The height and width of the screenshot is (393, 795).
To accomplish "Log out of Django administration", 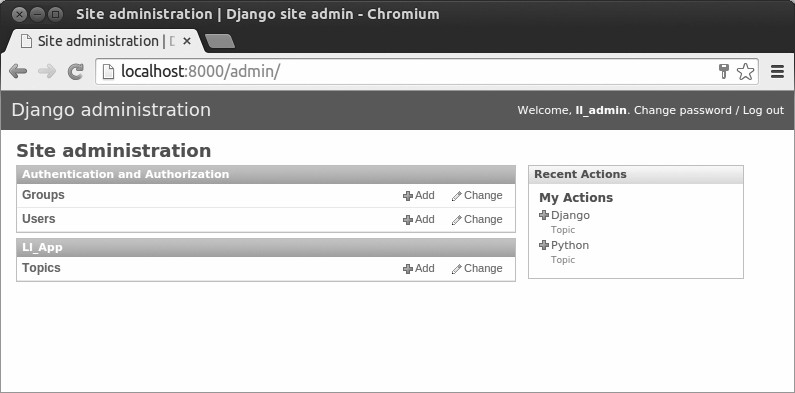I will pos(763,110).
